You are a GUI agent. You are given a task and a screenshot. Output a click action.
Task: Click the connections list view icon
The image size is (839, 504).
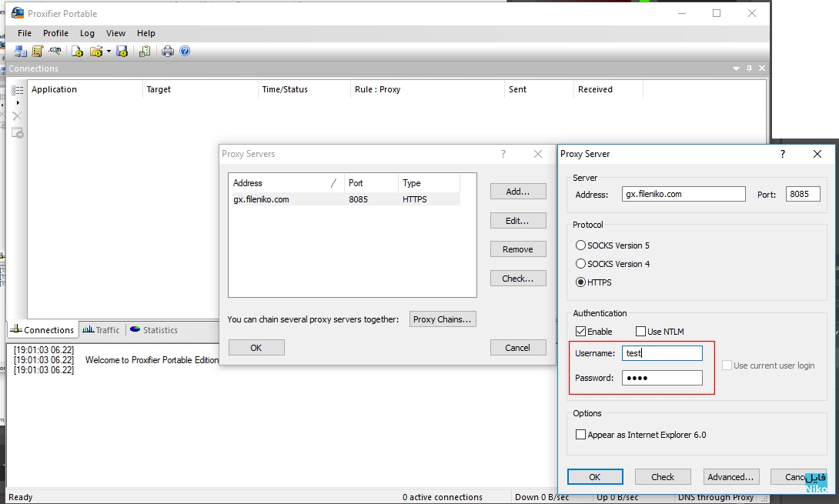click(18, 91)
